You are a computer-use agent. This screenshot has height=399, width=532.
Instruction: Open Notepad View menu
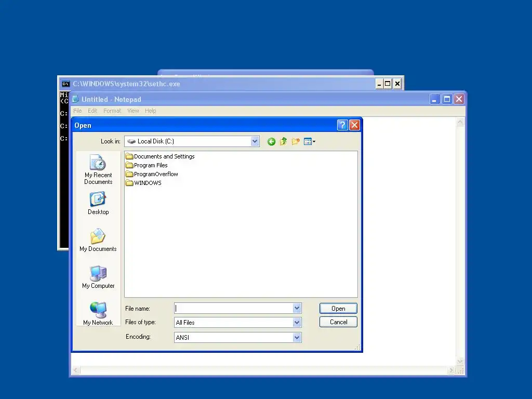[133, 111]
